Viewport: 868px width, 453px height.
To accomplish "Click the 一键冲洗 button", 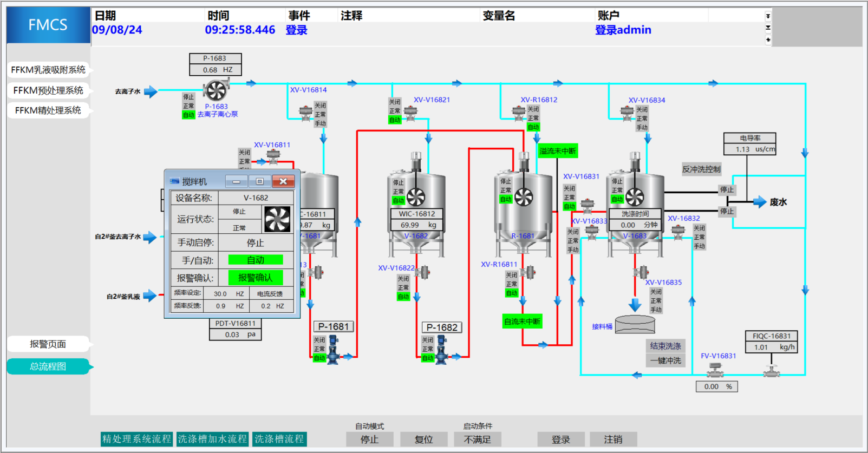I will pos(665,360).
